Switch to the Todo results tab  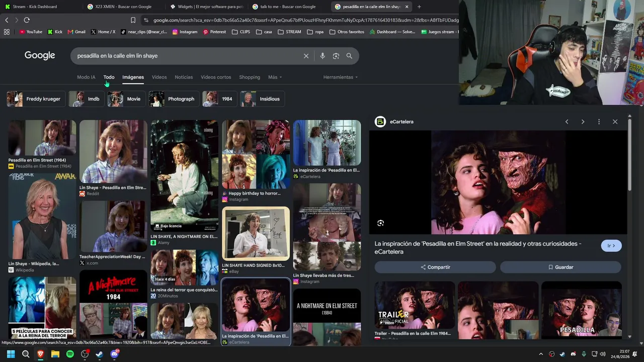click(109, 77)
